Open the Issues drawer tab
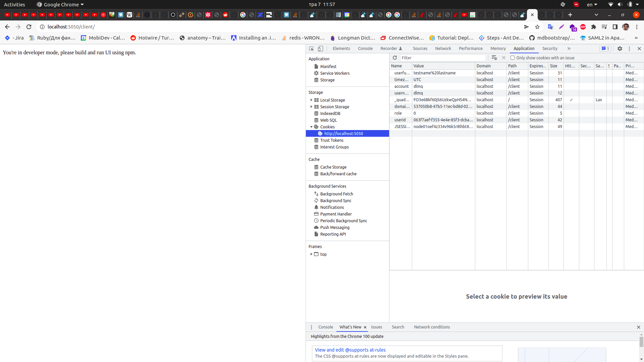The height and width of the screenshot is (362, 644). [376, 327]
